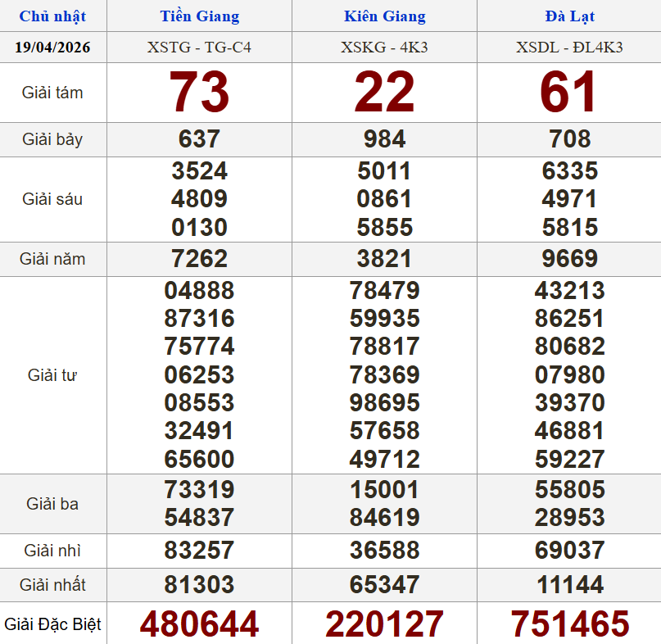Screen dimensions: 661x644
Task: Click Tiền Giang special prize 480644
Action: [x=199, y=624]
